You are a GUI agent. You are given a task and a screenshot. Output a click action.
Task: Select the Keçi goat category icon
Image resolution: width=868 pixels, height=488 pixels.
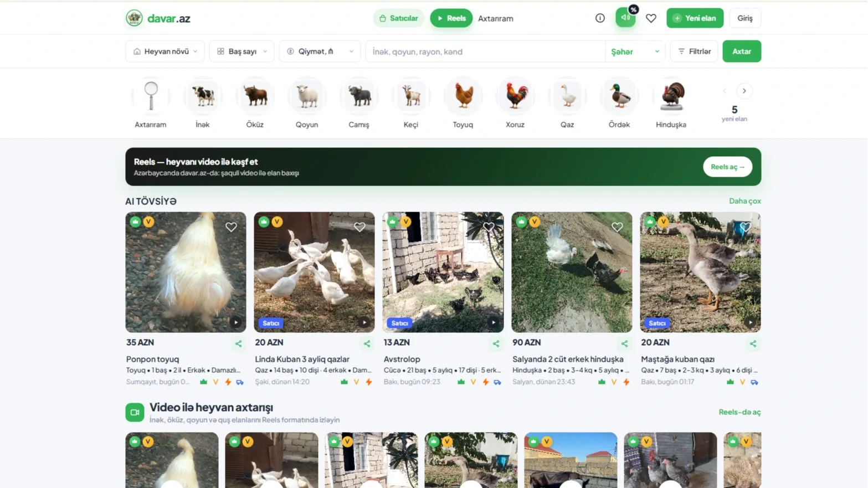[411, 96]
